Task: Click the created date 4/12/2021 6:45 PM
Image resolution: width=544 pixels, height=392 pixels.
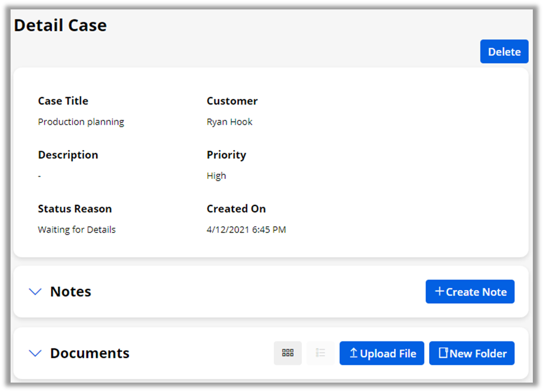Action: 246,230
